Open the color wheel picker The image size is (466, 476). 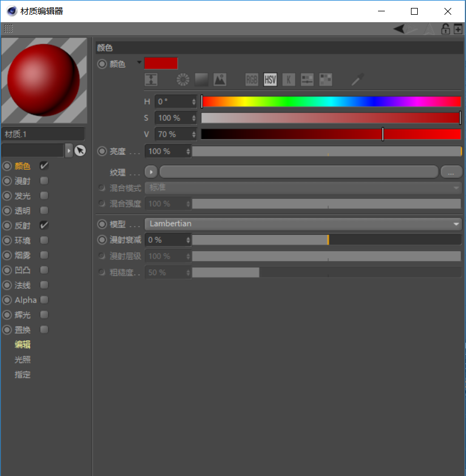click(182, 79)
